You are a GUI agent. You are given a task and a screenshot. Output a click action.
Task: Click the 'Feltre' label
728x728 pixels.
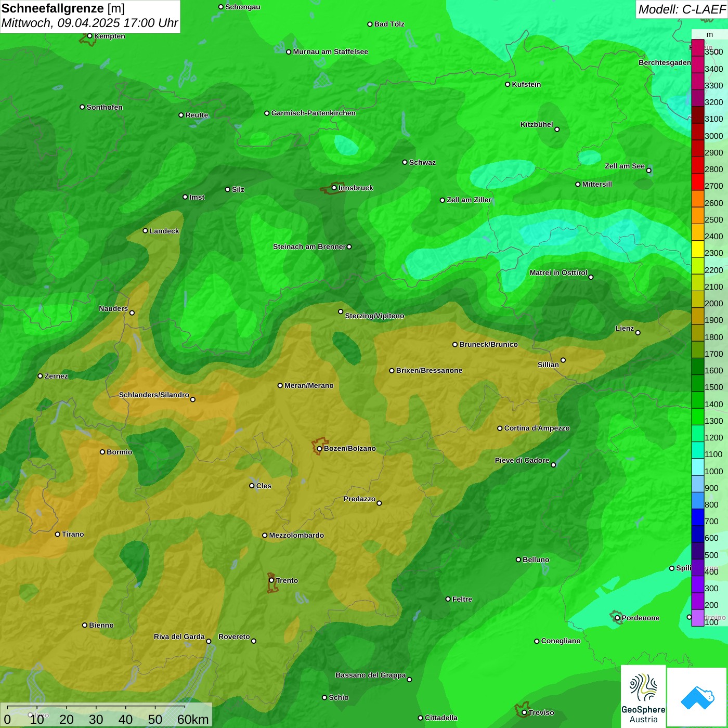tap(462, 599)
